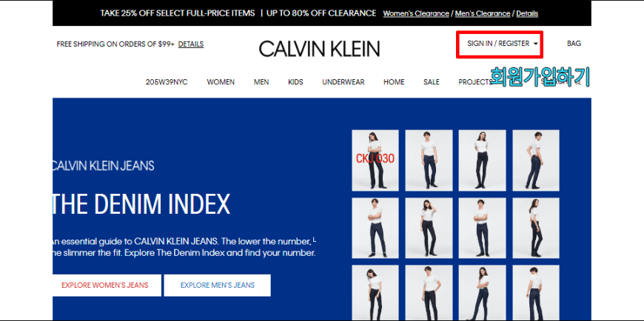Click THE DENIM INDEX headline
This screenshot has height=321, width=644.
pos(141,204)
